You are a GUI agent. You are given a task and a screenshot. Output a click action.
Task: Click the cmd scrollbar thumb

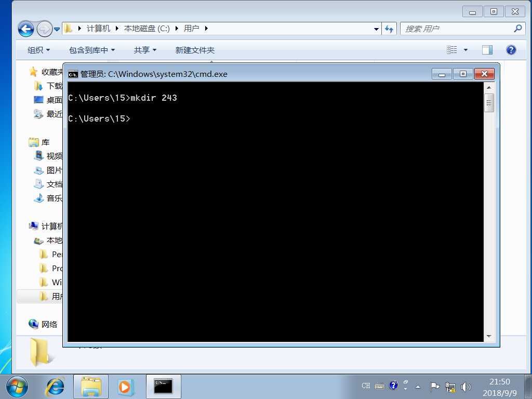pyautogui.click(x=489, y=103)
